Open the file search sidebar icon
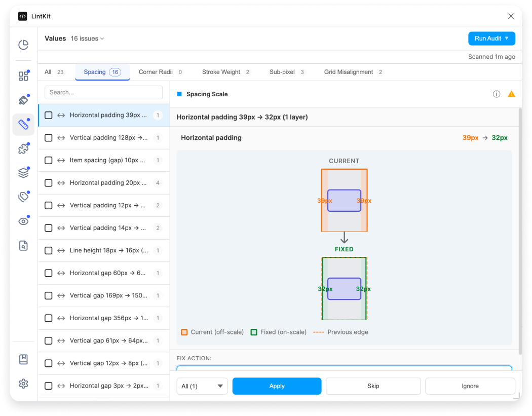532x416 pixels. [x=23, y=246]
